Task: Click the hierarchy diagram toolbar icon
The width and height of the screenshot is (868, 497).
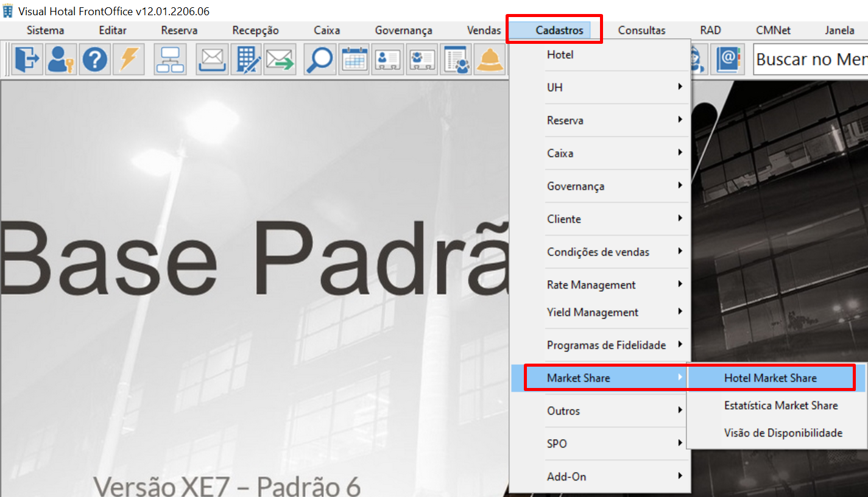Action: 171,60
